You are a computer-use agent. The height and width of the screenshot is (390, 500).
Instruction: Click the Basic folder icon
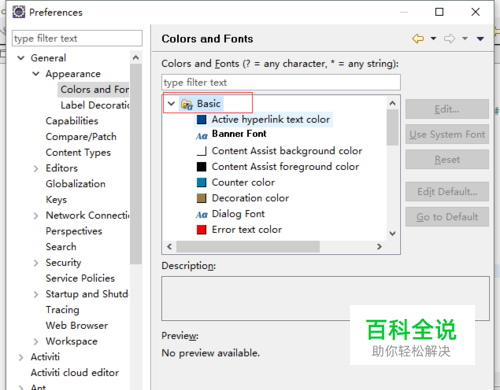(187, 104)
